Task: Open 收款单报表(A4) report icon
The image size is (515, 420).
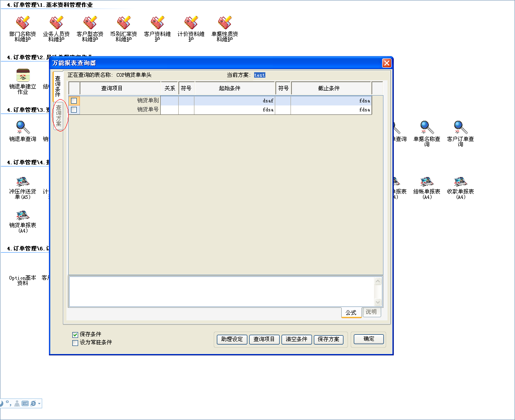Action: click(460, 181)
